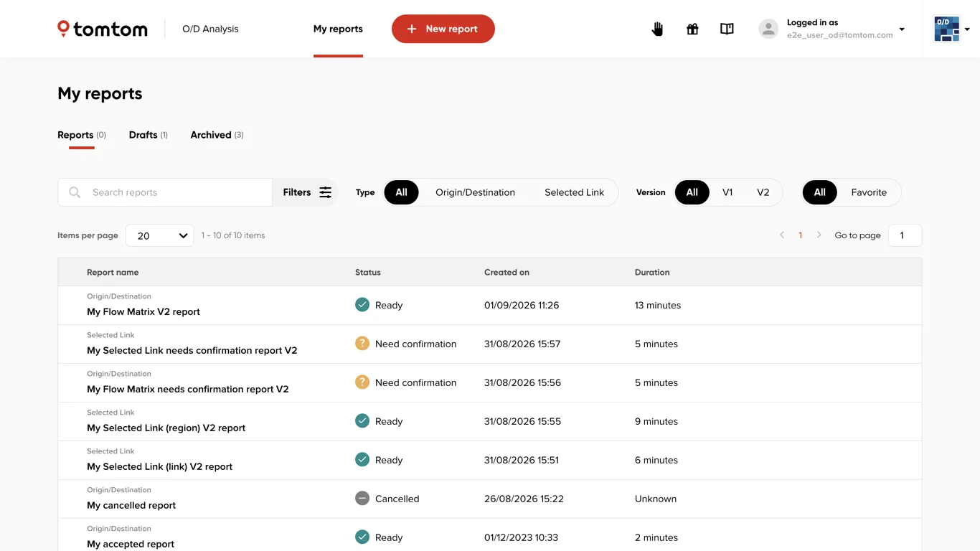Click question mark icon for Flow Matrix needs confirmation

[x=362, y=382]
